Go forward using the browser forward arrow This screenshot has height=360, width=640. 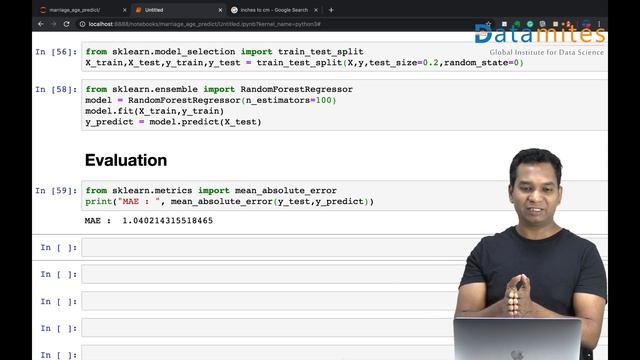click(x=54, y=24)
